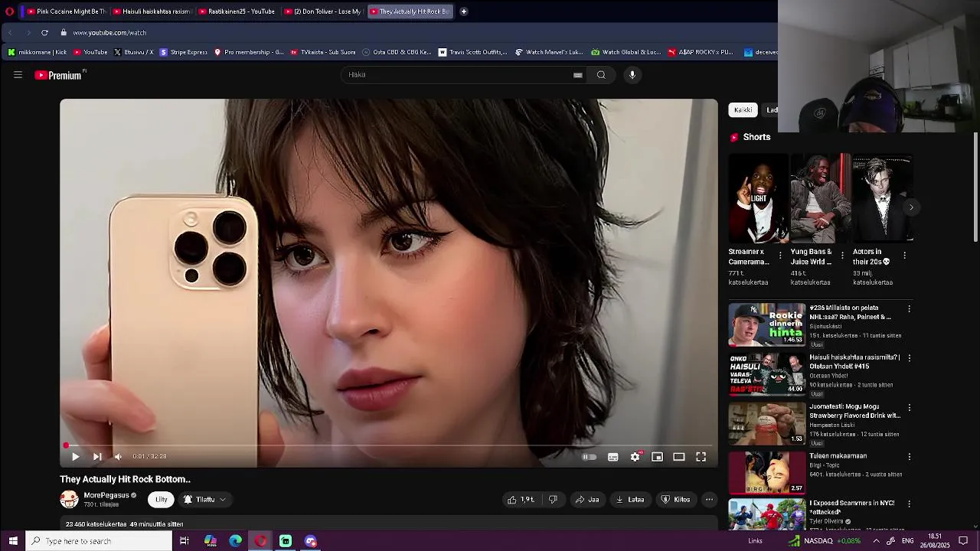This screenshot has width=980, height=551.
Task: Go to YouTube Premium home logo
Action: pos(60,75)
